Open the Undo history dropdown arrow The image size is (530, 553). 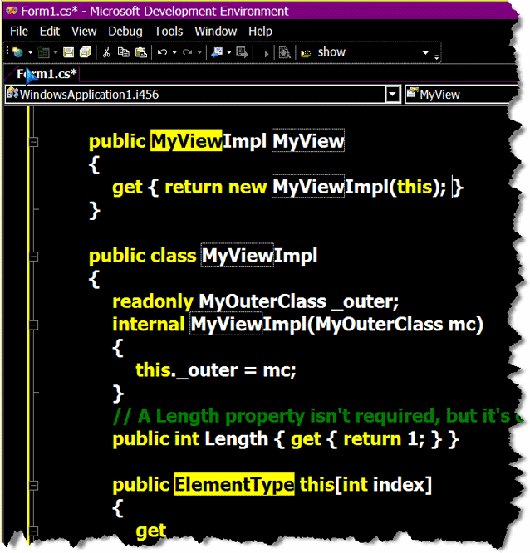(x=174, y=53)
